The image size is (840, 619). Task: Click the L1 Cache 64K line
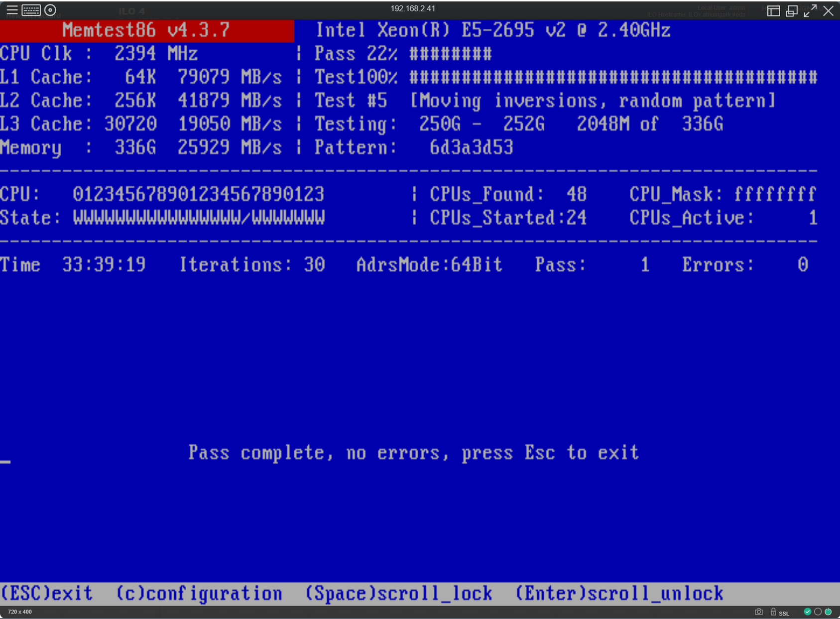coord(141,77)
